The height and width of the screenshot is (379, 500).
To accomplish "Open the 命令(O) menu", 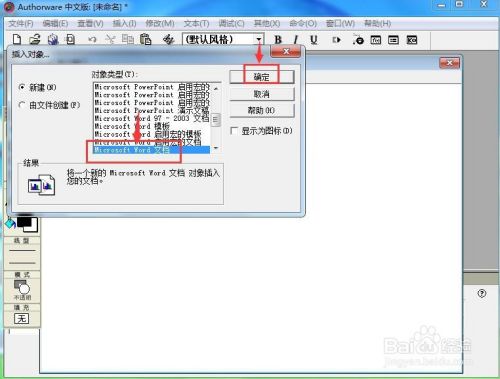I will point(303,24).
